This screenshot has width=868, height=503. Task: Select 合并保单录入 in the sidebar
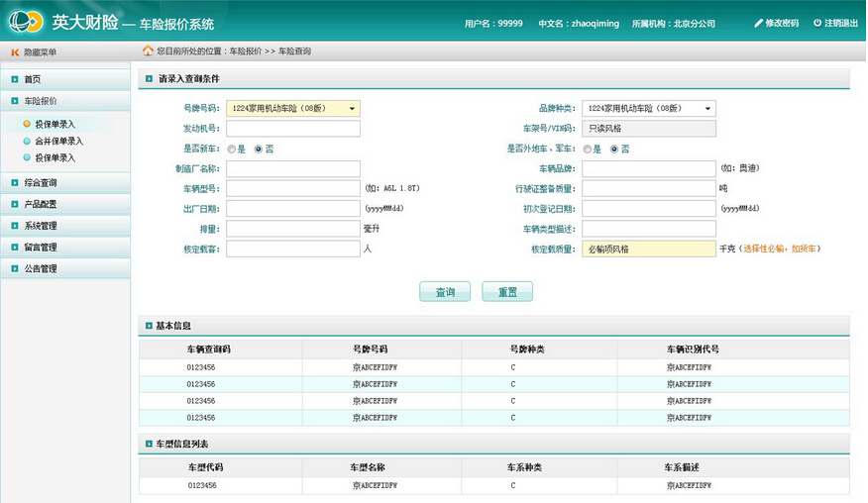click(x=58, y=142)
